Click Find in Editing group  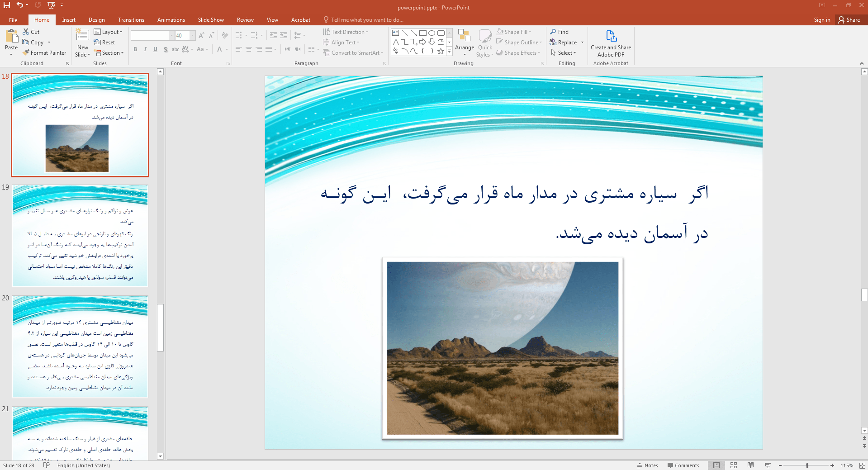(x=560, y=32)
